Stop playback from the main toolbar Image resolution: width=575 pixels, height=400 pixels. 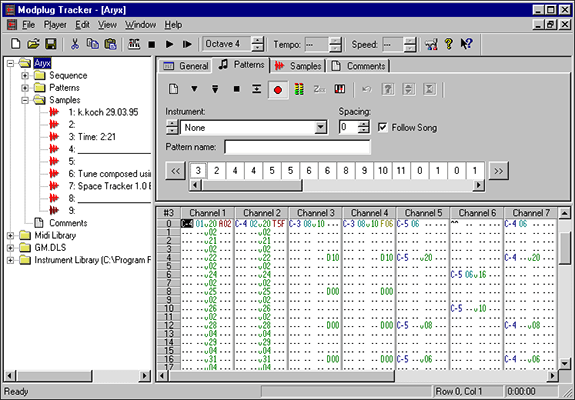(151, 44)
